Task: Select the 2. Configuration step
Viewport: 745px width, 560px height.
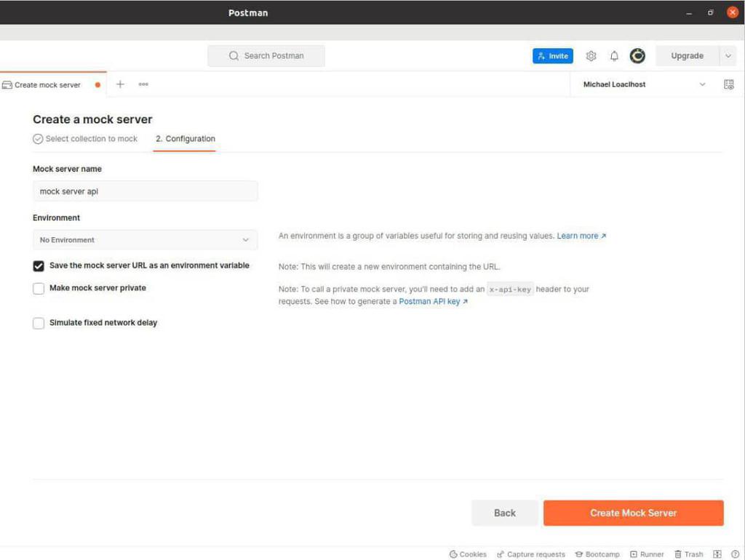Action: 186,139
